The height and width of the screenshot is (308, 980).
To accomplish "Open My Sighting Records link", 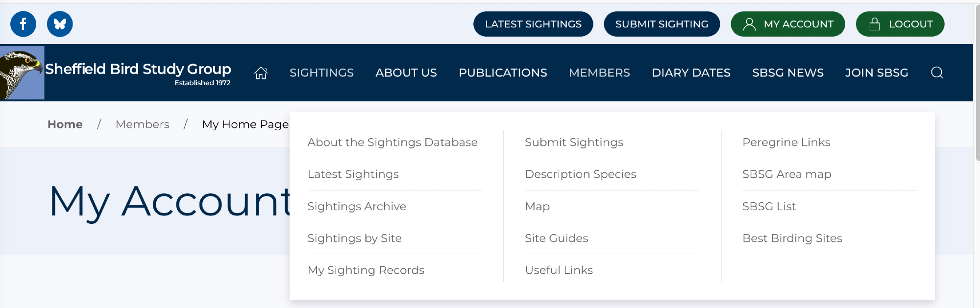I will click(x=366, y=270).
